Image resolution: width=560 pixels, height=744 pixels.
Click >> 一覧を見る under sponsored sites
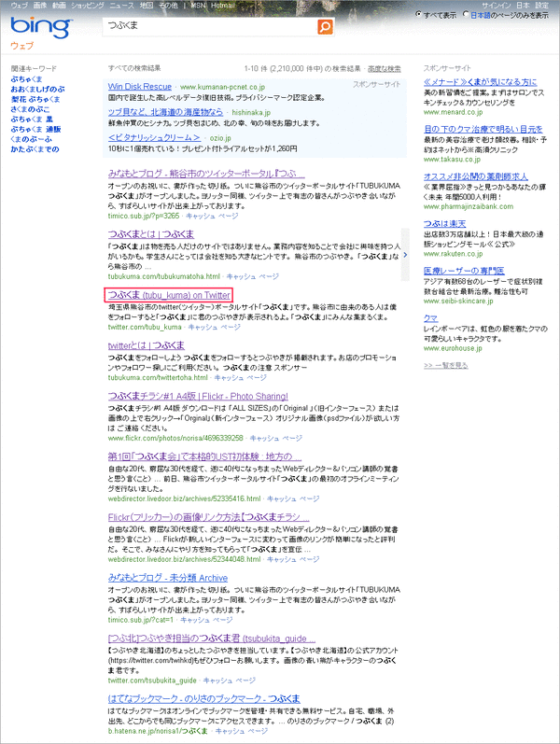445,365
